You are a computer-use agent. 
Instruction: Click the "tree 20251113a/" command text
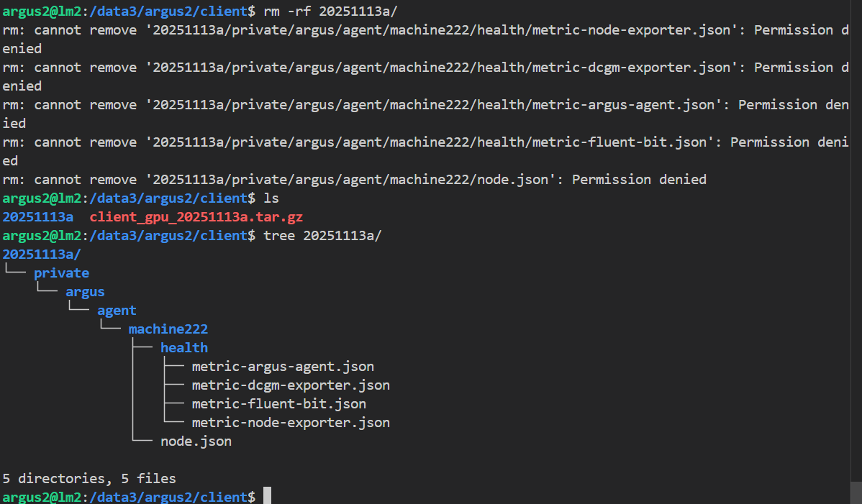322,236
